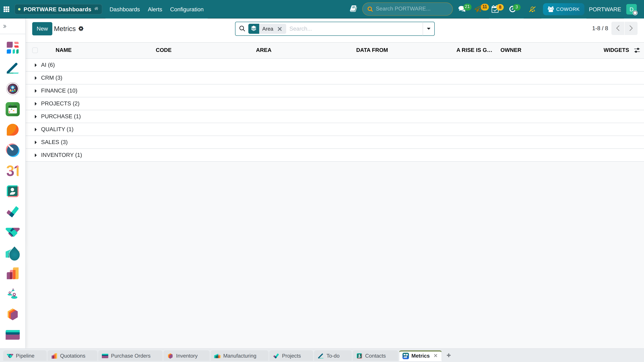644x362 pixels.
Task: Click Metrics gear settings icon
Action: tap(81, 29)
